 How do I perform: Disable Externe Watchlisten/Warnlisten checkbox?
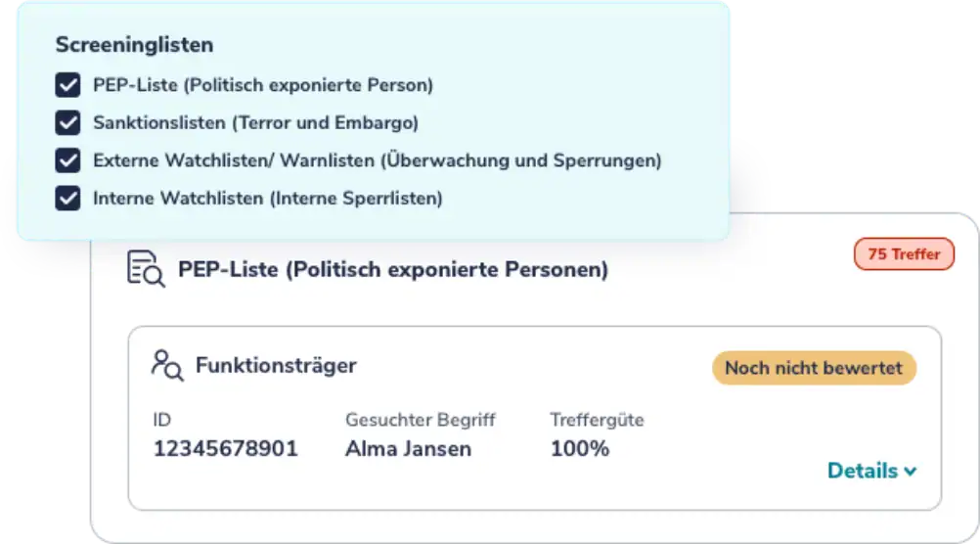click(x=67, y=160)
